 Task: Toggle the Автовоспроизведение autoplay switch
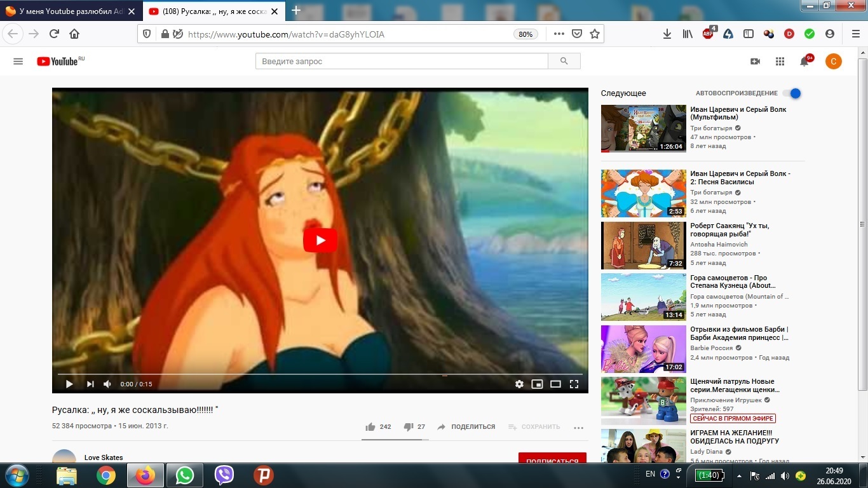tap(792, 93)
